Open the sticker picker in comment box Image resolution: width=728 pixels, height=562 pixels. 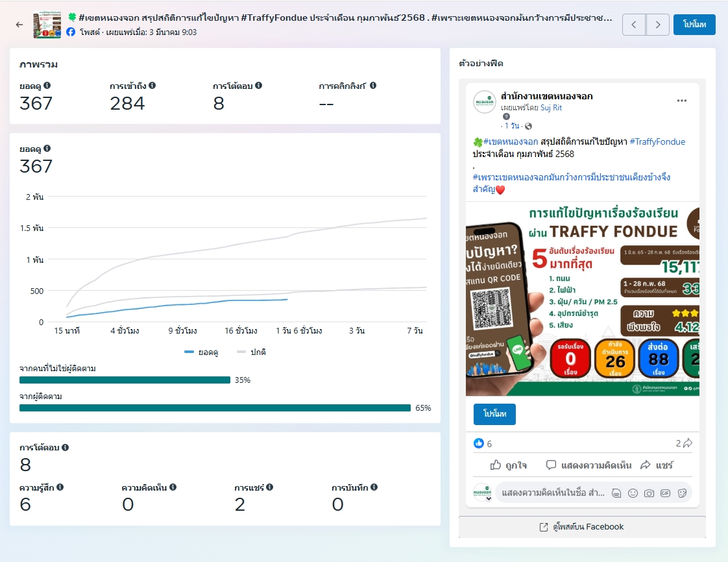pos(682,493)
